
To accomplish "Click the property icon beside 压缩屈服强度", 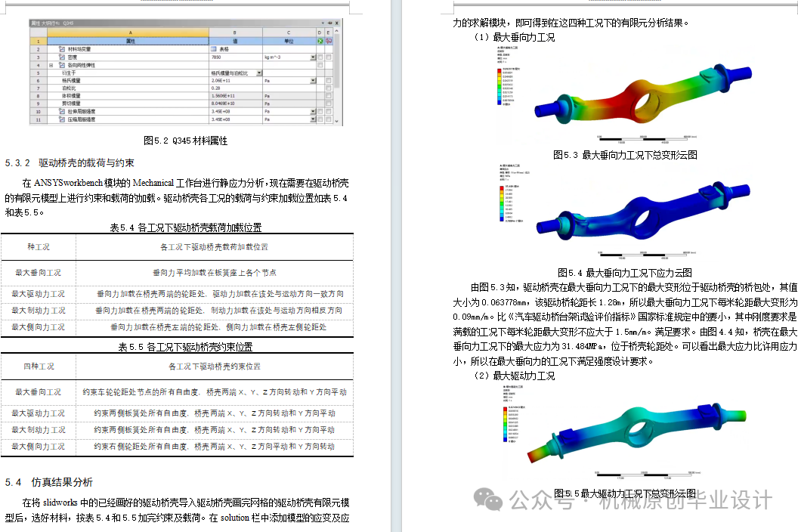I will (x=61, y=119).
